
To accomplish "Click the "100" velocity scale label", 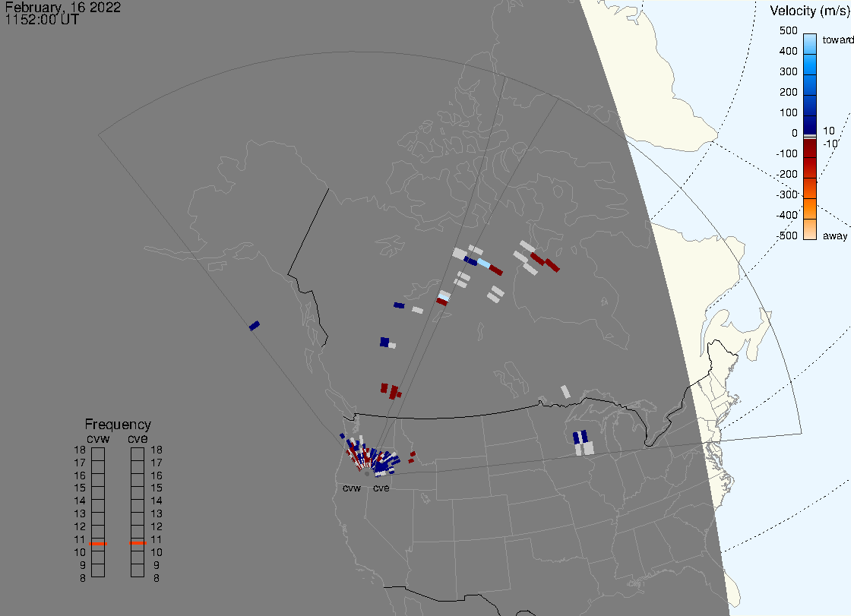I will (x=788, y=112).
